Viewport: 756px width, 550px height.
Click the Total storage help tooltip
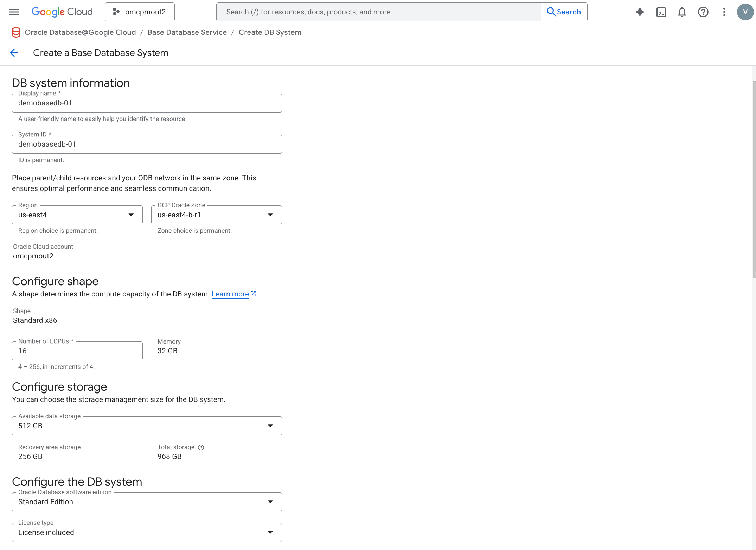click(x=201, y=447)
